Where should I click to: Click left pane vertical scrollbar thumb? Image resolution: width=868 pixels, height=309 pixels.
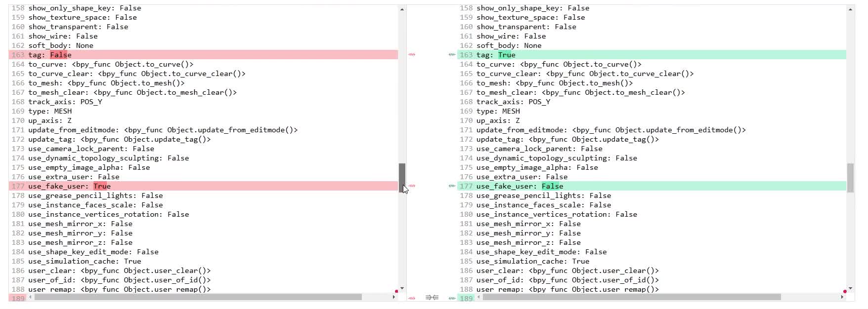pos(402,178)
